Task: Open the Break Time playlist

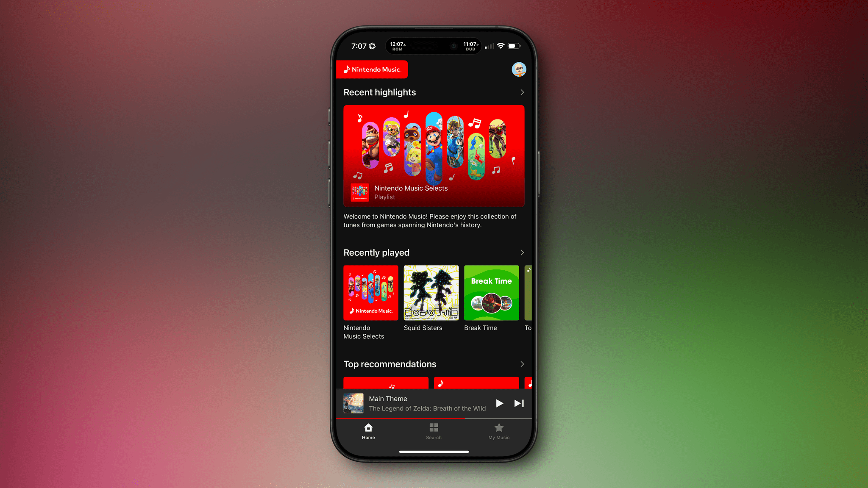Action: 491,292
